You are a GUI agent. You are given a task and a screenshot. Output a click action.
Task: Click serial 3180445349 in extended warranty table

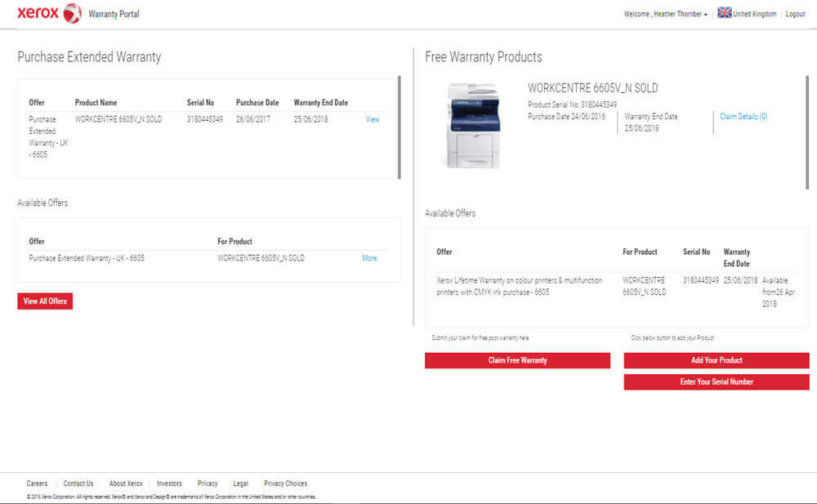pyautogui.click(x=205, y=119)
